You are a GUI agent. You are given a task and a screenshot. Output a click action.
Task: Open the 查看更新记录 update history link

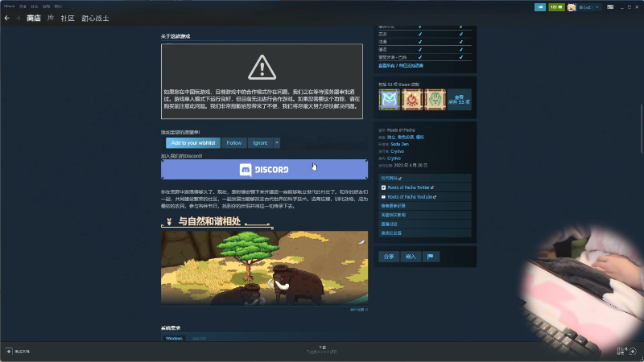[425, 206]
